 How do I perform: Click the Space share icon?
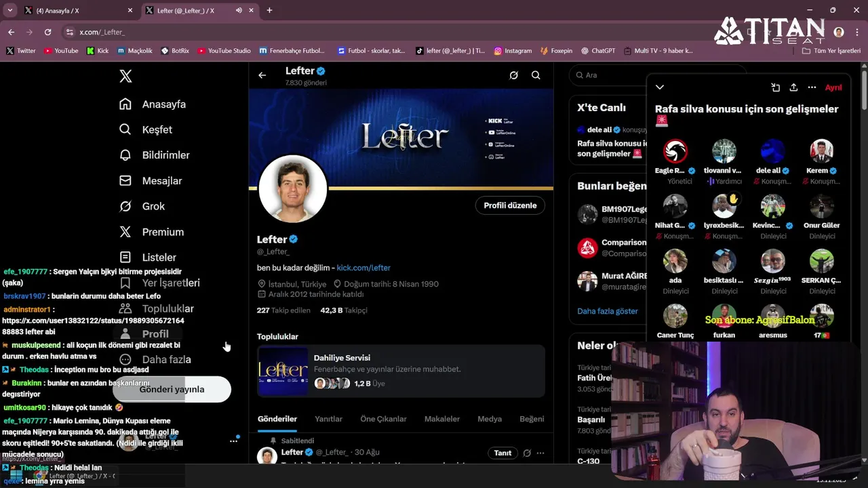tap(793, 87)
